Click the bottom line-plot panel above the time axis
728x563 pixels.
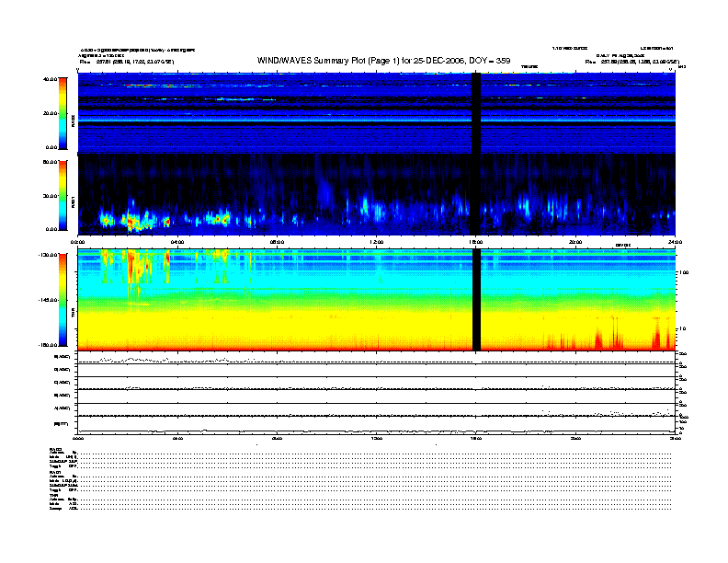[x=377, y=425]
